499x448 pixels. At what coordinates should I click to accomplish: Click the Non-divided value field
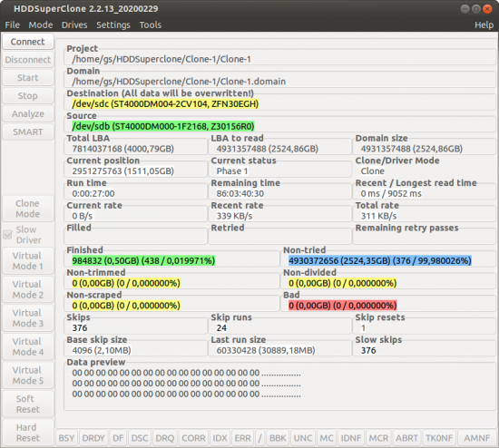342,283
